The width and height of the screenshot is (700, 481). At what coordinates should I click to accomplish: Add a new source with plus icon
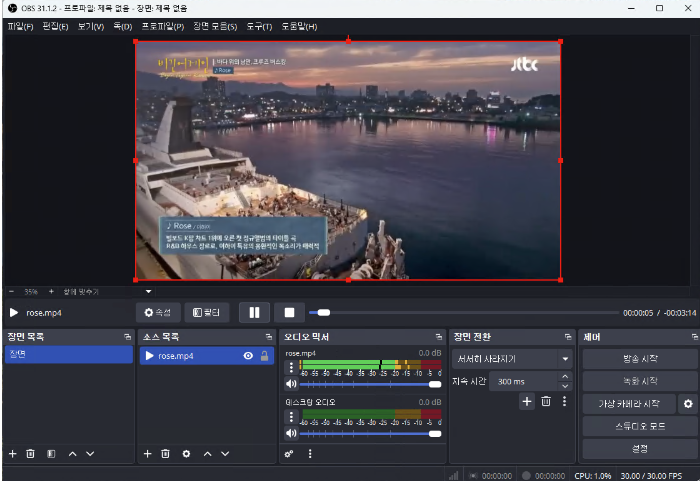147,454
